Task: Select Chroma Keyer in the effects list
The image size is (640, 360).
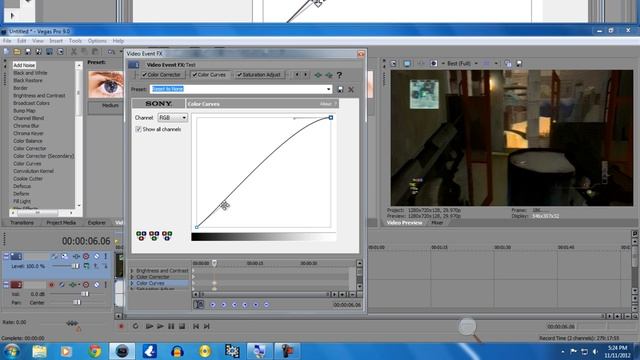Action: [28, 133]
